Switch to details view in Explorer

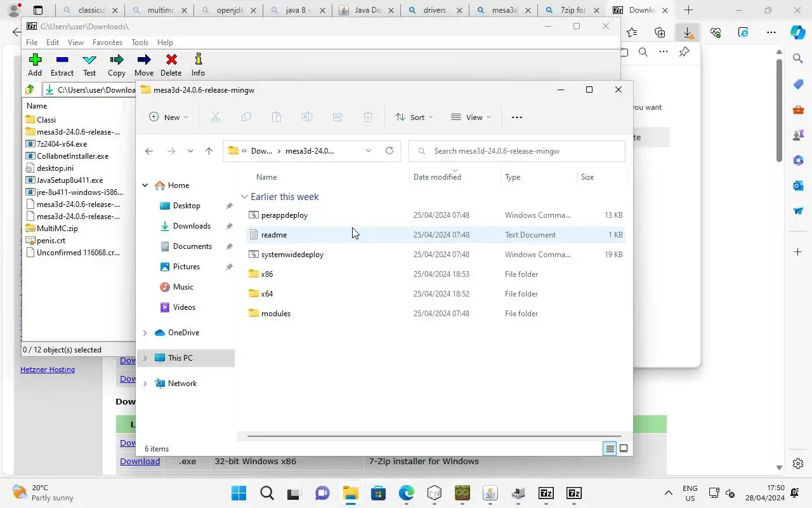pyautogui.click(x=610, y=448)
